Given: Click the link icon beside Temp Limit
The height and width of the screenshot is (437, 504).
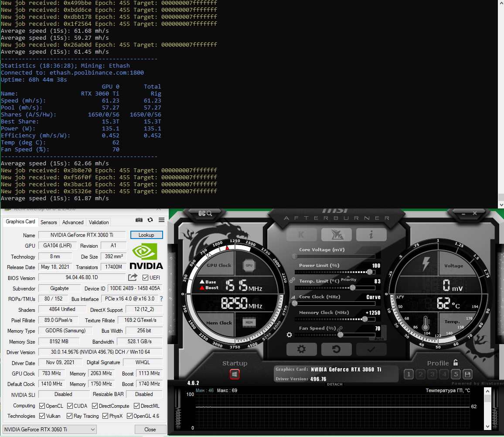Looking at the screenshot, I should coord(292,280).
